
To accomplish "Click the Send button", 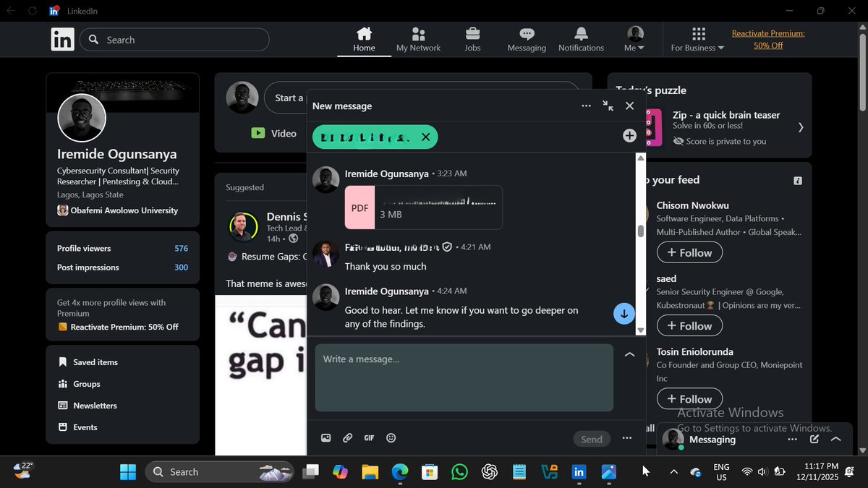I will point(592,439).
